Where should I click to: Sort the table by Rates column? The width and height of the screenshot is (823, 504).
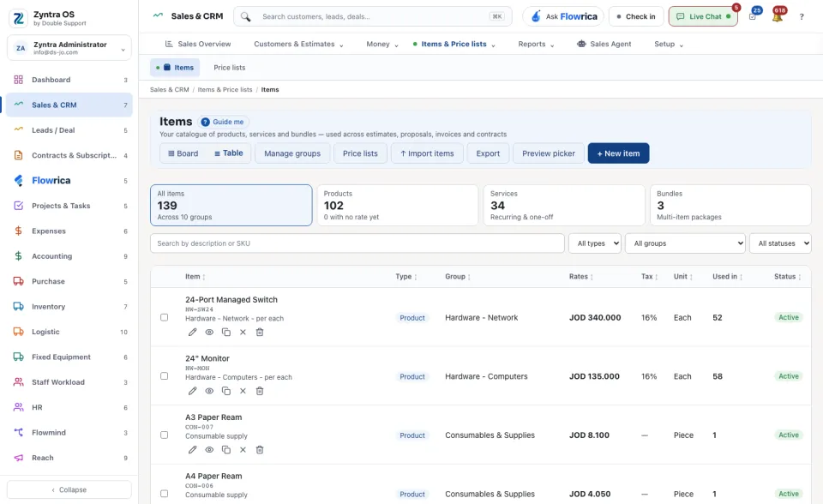click(581, 277)
